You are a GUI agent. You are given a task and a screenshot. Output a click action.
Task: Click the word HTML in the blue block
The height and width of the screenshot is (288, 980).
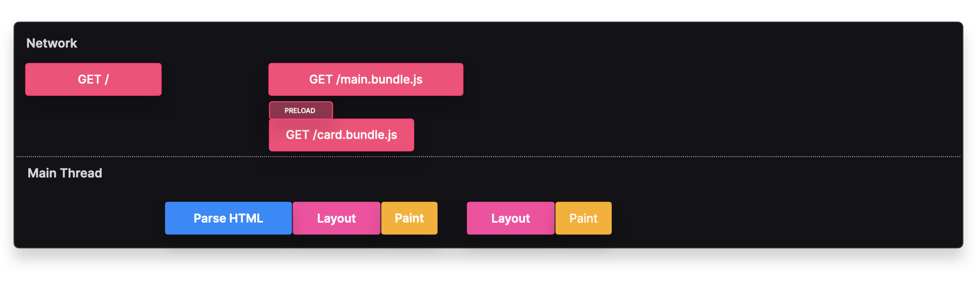[x=247, y=218]
